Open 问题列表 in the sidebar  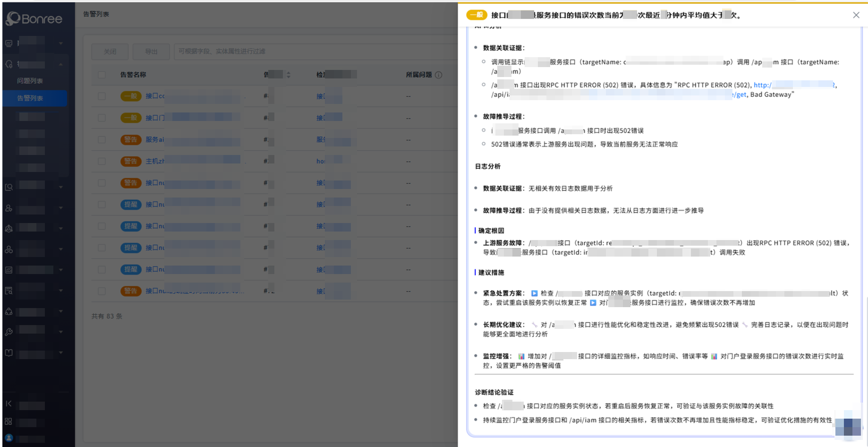click(x=30, y=81)
